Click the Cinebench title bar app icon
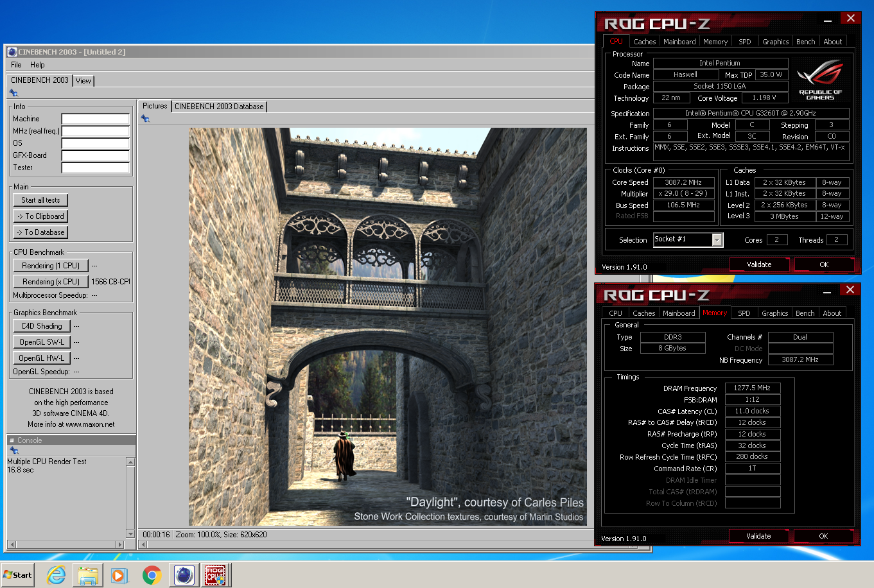 tap(12, 52)
